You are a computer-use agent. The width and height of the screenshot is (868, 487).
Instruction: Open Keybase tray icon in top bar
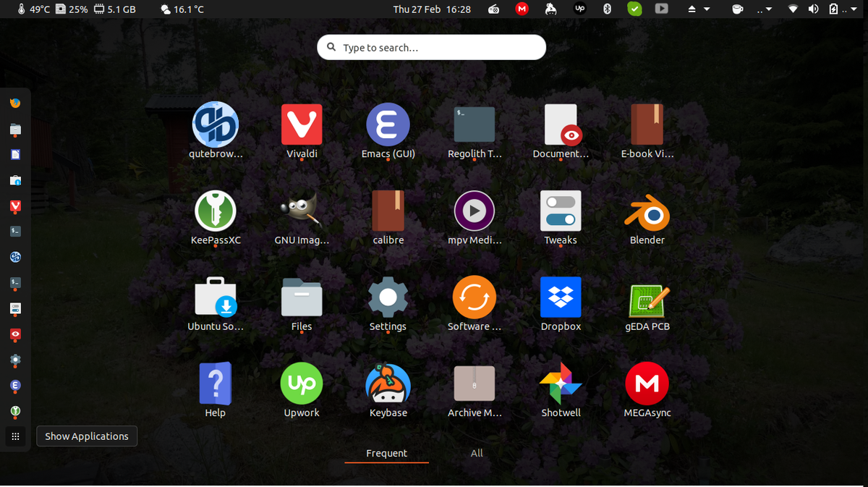coord(550,9)
